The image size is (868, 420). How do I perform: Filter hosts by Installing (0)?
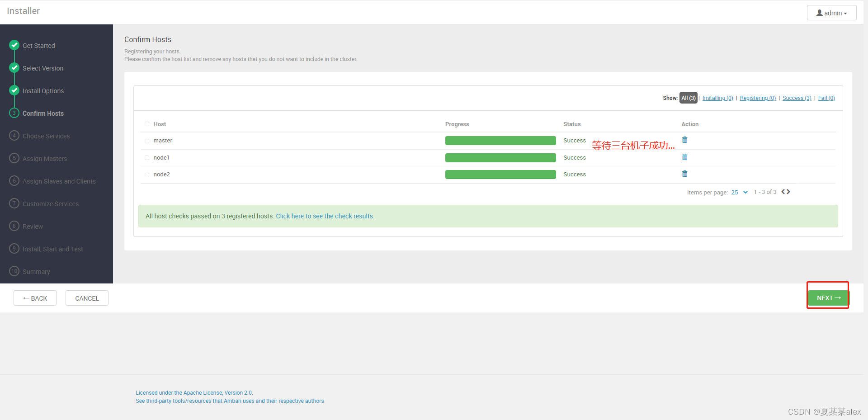coord(718,98)
